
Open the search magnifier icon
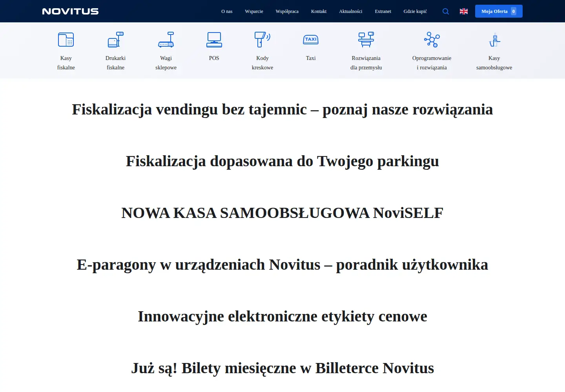[x=446, y=11]
